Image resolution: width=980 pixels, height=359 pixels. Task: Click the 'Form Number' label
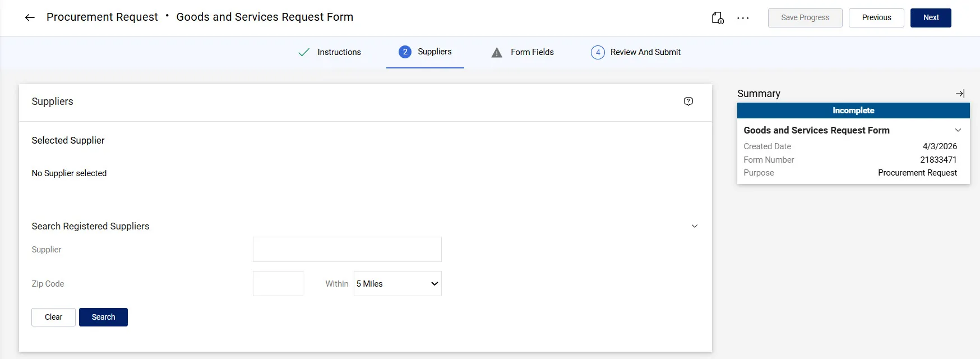pyautogui.click(x=769, y=160)
